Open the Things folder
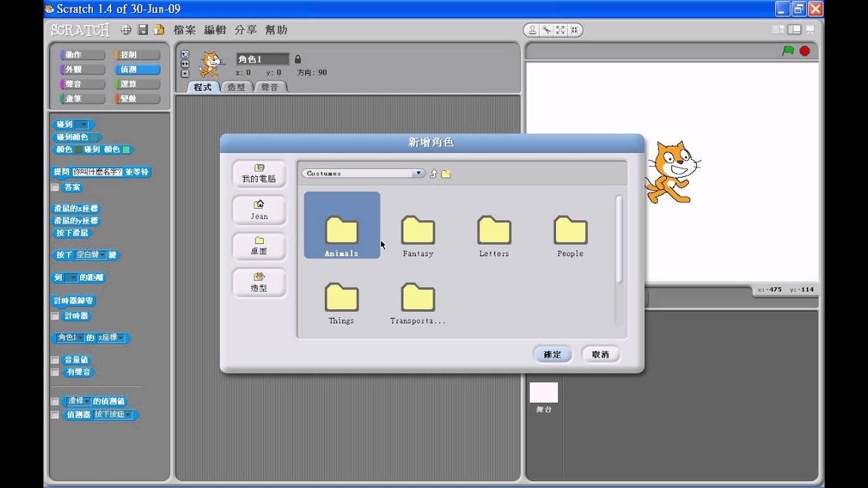The height and width of the screenshot is (488, 868). pyautogui.click(x=341, y=302)
